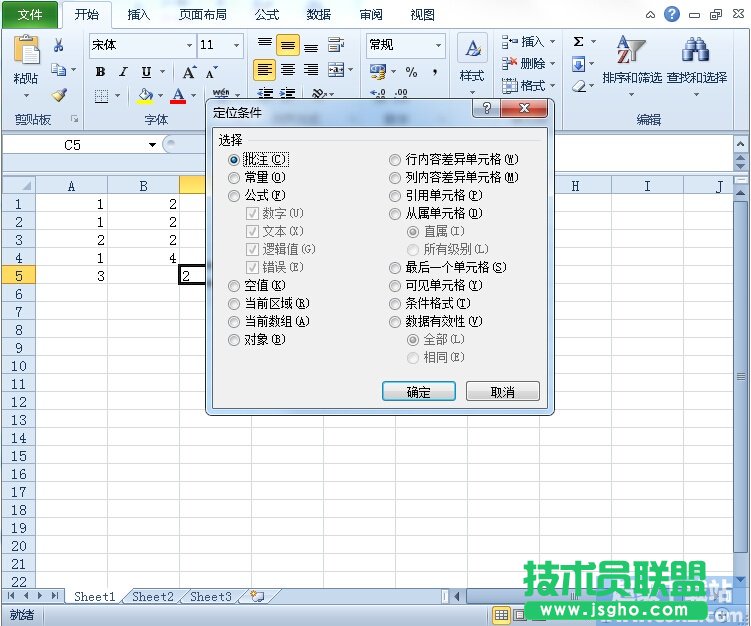Expand the font size dropdown

point(237,46)
